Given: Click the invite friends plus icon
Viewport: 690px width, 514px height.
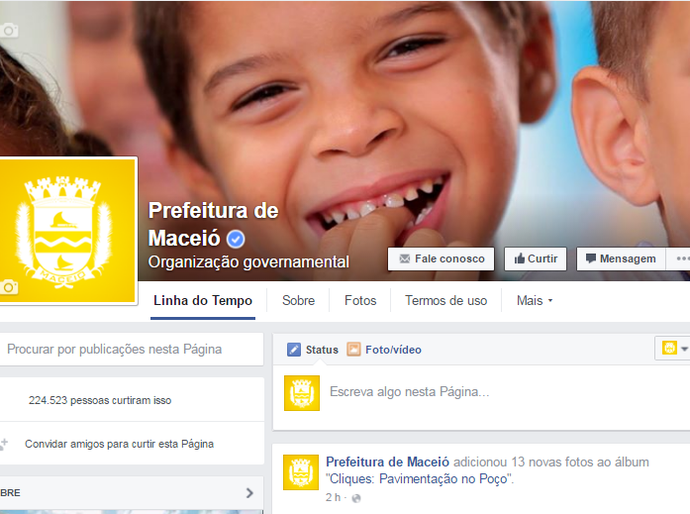Looking at the screenshot, I should (4, 444).
